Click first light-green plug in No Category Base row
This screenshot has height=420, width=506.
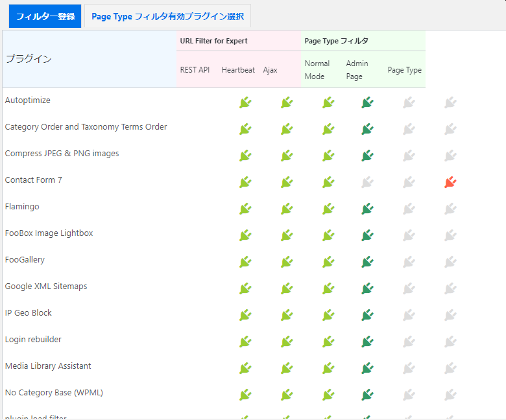point(245,395)
